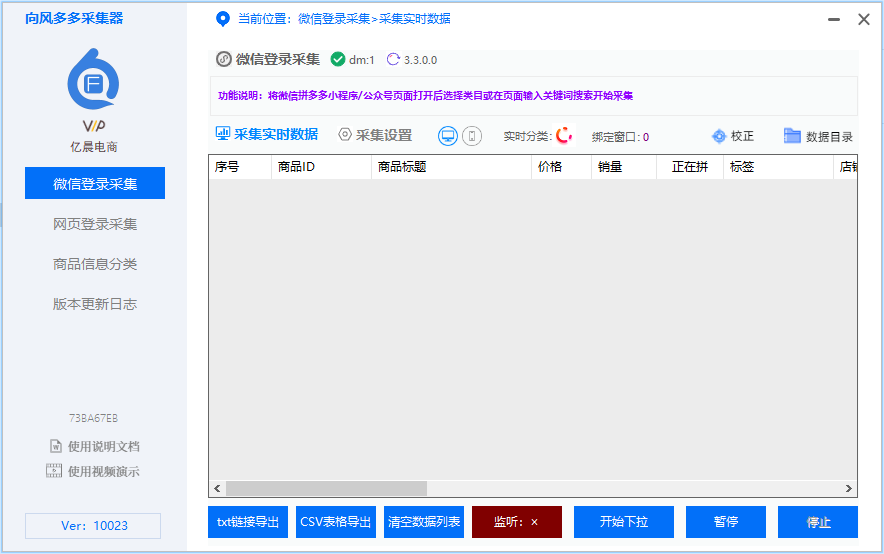Click the 3.3.0.0 version refresh icon
The width and height of the screenshot is (884, 554).
tap(393, 59)
